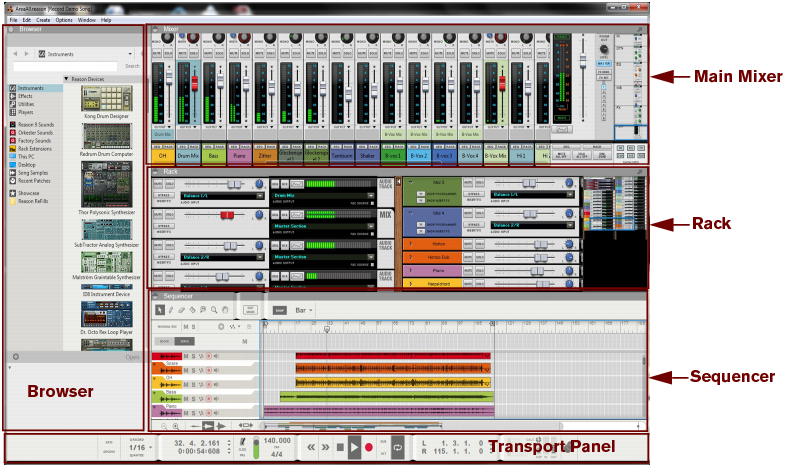Viewport: 795px width, 466px height.
Task: Toggle the Snap button in the sequencer
Action: coord(281,311)
